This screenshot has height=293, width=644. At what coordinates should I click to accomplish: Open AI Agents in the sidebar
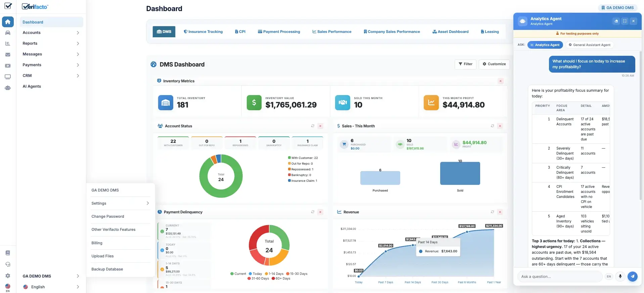point(51,86)
